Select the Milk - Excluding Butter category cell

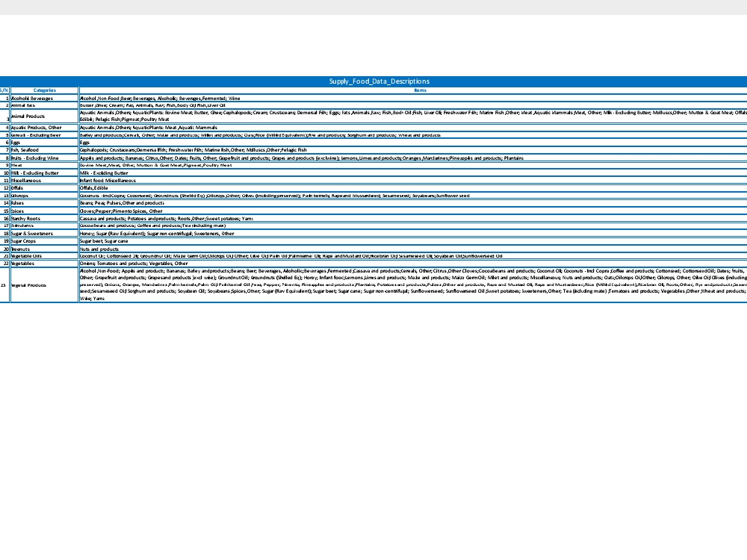44,173
